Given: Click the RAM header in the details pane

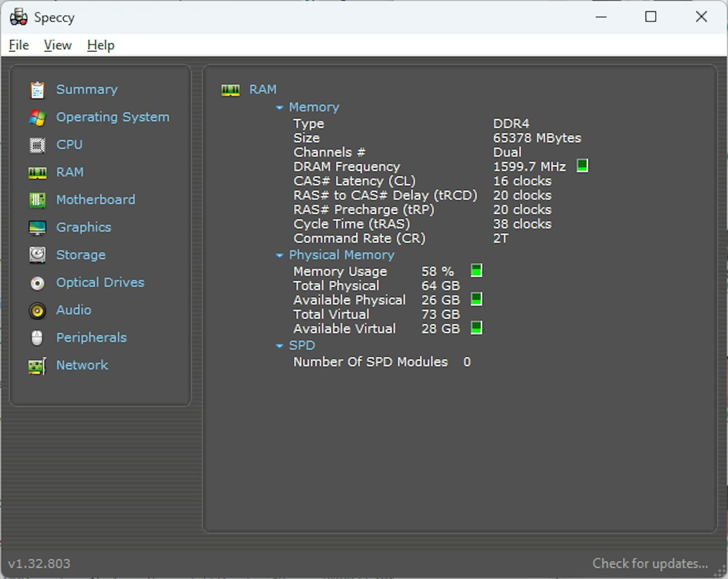Looking at the screenshot, I should (263, 89).
